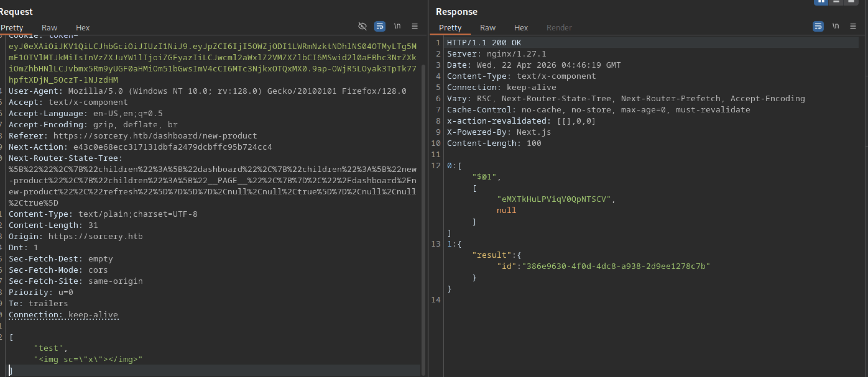Select the Response Pretty tab

450,28
